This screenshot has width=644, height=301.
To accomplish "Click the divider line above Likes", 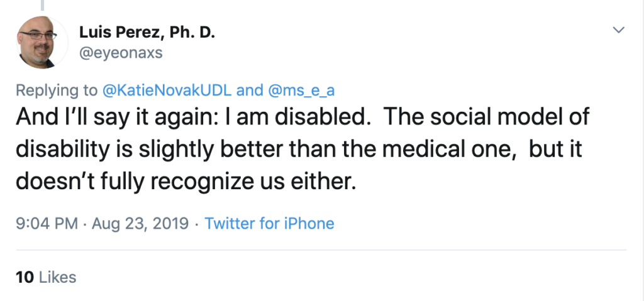I will [x=321, y=249].
